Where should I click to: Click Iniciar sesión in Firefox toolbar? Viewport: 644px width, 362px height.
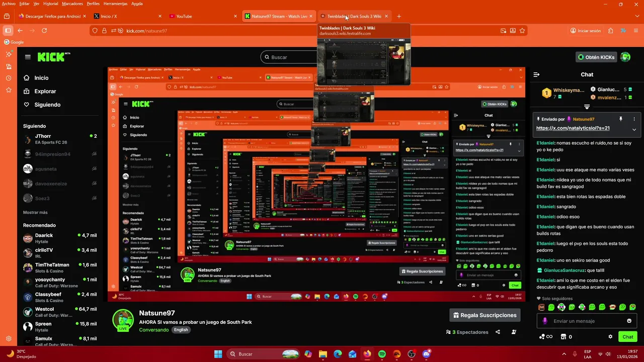[x=586, y=31]
